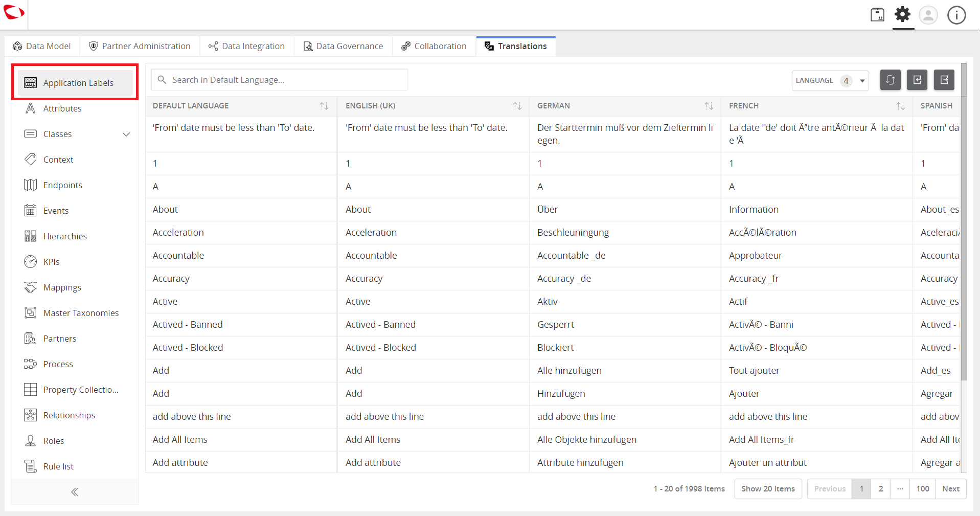This screenshot has height=516, width=980.
Task: Click the Context tag icon
Action: pos(31,160)
